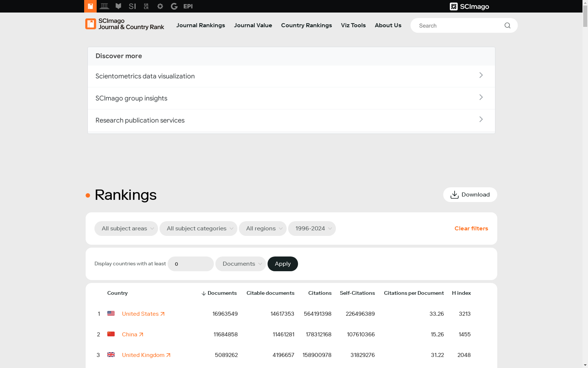The width and height of the screenshot is (588, 368).
Task: Click the SCImago logo in the top bar
Action: [x=469, y=7]
